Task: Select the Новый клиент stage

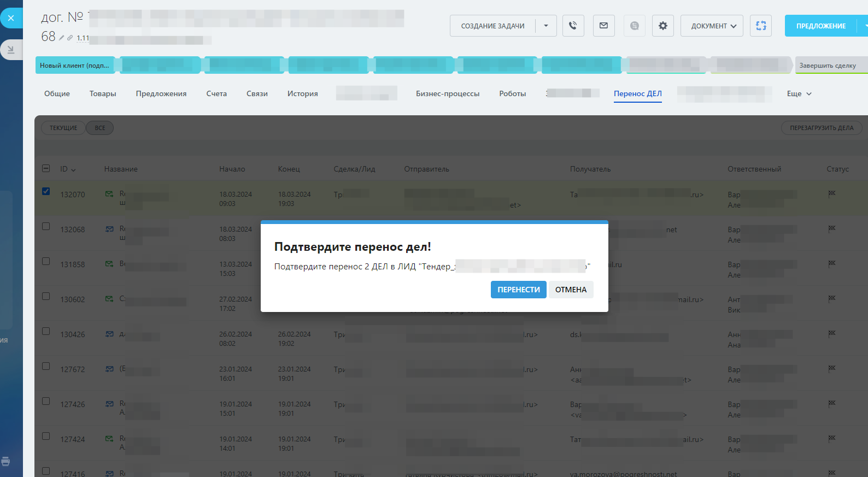Action: [x=75, y=65]
